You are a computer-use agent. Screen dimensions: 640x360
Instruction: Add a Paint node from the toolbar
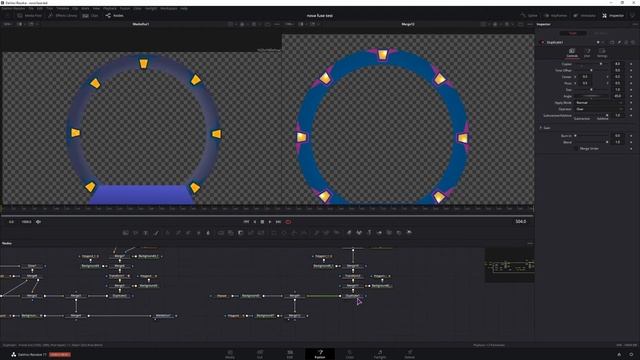(156, 233)
